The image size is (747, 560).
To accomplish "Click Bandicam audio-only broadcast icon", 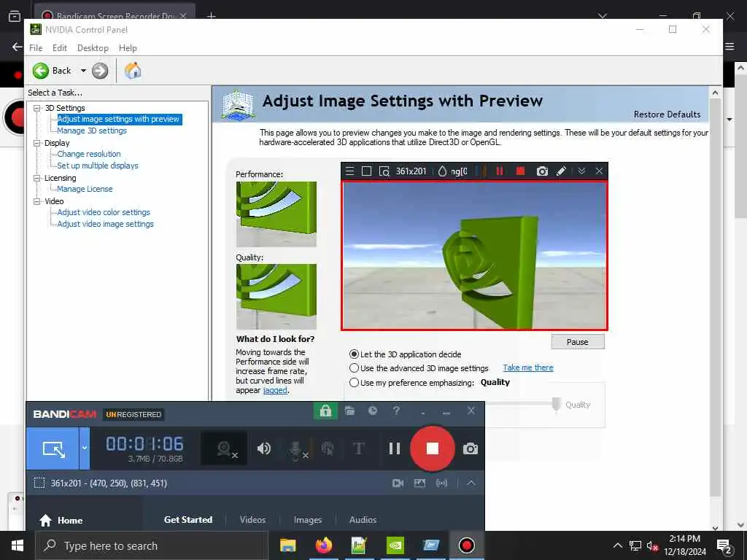I will point(441,483).
